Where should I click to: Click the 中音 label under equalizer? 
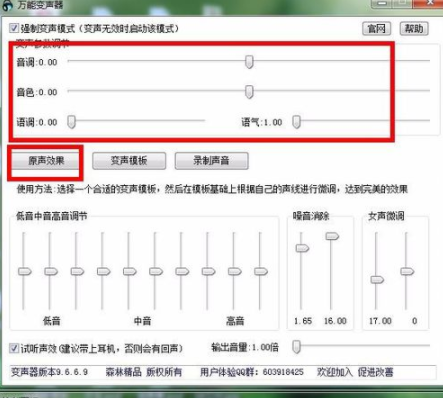point(142,321)
